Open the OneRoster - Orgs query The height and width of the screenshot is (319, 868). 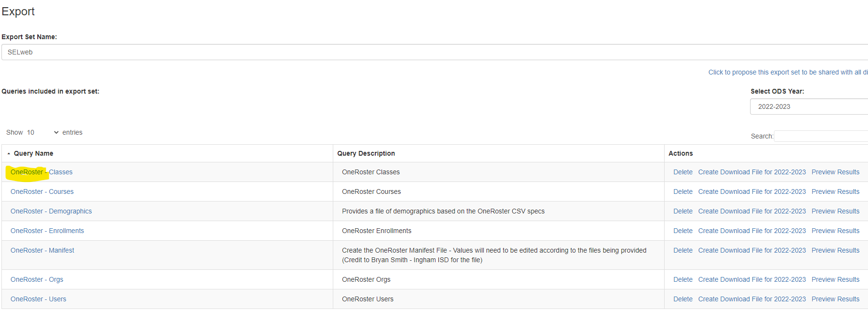click(37, 279)
